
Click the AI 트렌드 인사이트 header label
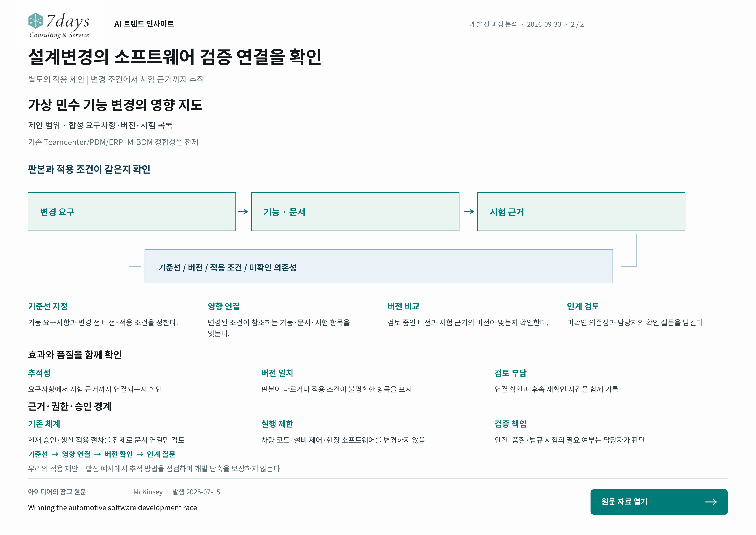tap(144, 24)
